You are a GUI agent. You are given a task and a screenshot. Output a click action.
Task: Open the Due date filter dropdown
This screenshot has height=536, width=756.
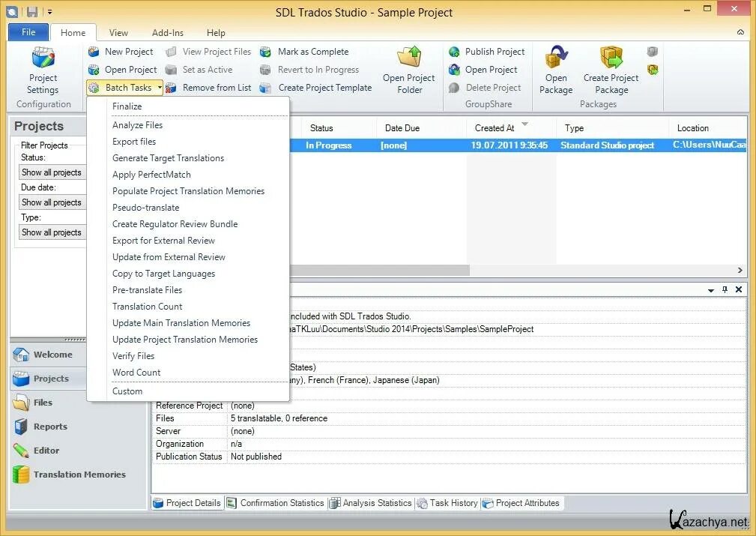pos(52,202)
